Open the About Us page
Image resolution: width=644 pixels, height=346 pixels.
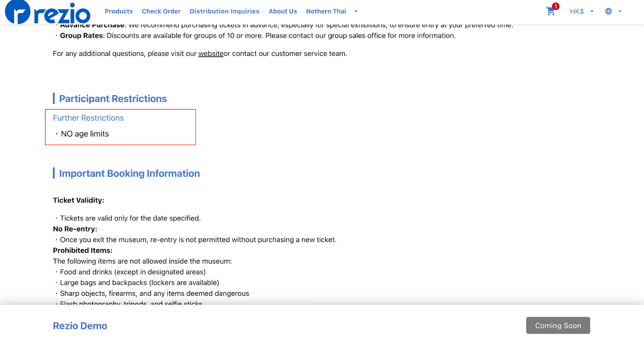283,11
